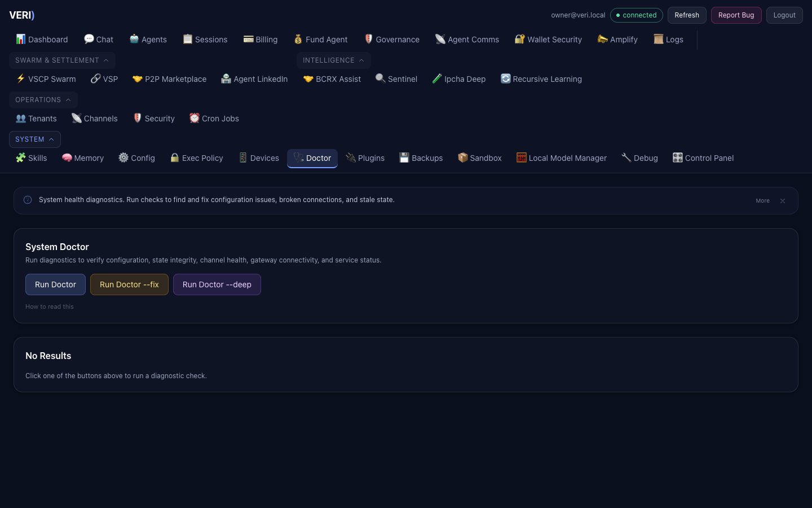The height and width of the screenshot is (508, 812).
Task: Click the Backups floppy disk icon
Action: [x=404, y=157]
